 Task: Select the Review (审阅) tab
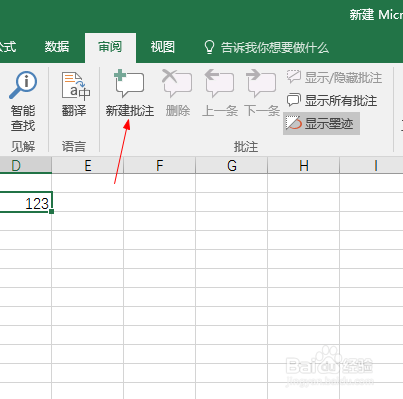coord(110,47)
